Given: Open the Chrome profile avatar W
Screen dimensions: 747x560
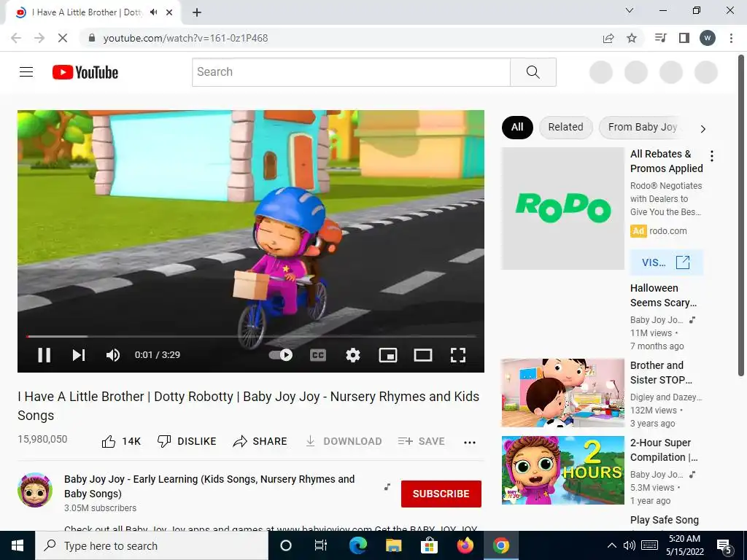Looking at the screenshot, I should point(708,38).
